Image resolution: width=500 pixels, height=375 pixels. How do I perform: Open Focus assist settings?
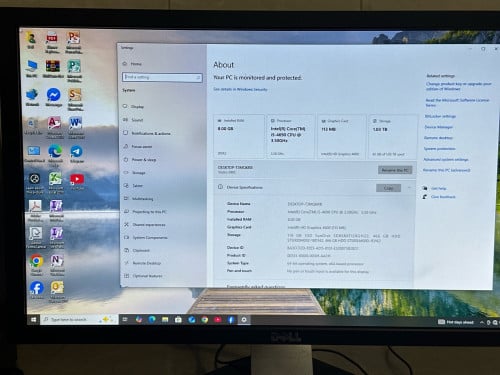tap(138, 147)
